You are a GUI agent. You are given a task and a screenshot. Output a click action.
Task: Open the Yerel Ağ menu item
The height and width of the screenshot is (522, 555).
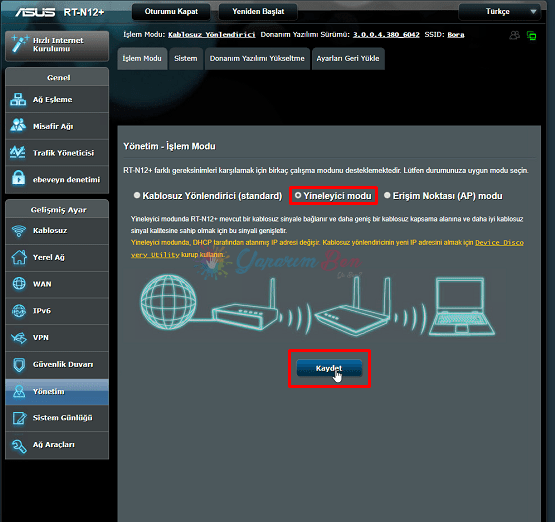[57, 258]
